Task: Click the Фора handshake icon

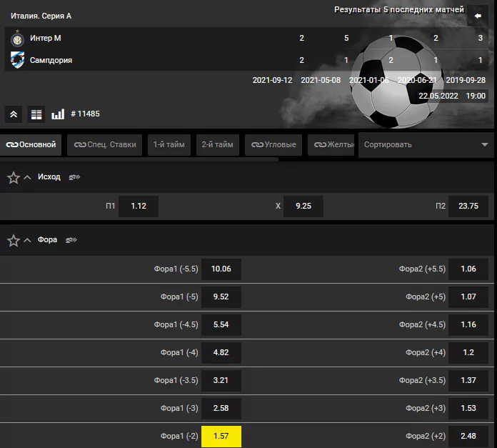Action: coord(71,240)
